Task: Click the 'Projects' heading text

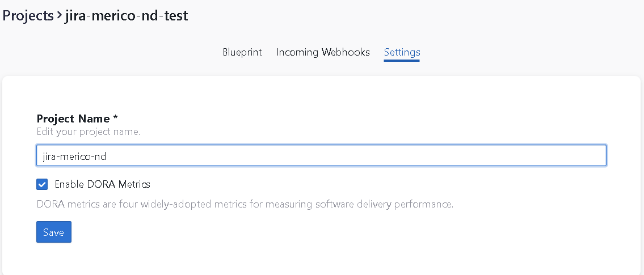Action: (28, 16)
